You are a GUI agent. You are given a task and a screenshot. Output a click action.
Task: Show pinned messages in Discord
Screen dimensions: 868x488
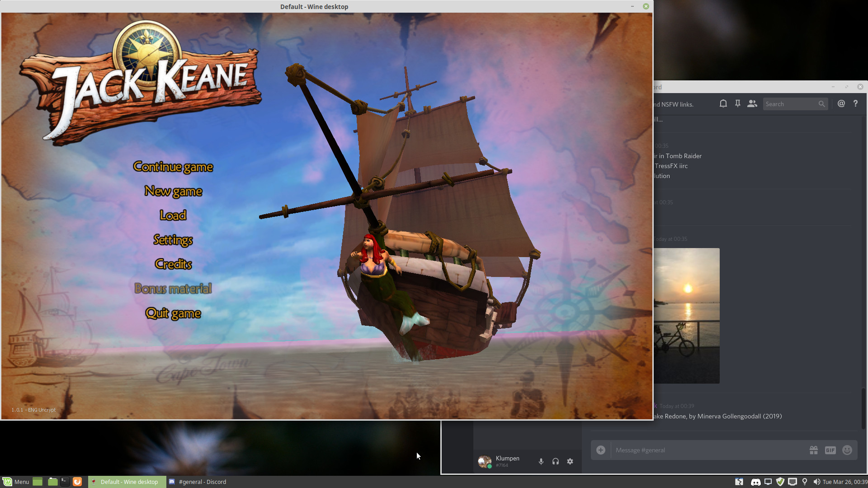pos(737,103)
